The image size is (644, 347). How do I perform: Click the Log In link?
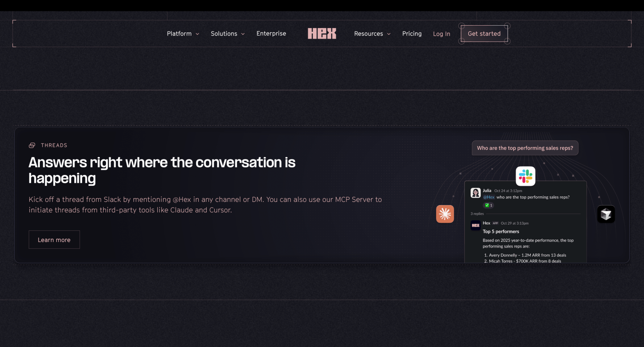[441, 34]
